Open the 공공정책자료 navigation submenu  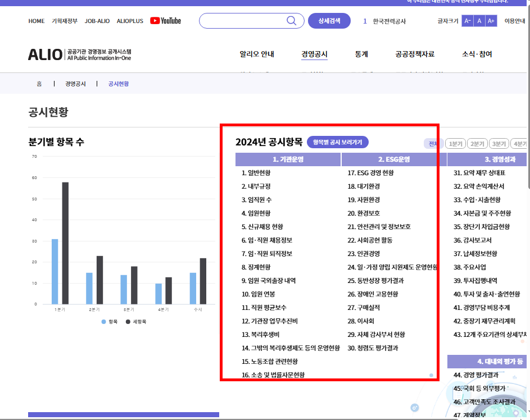tap(414, 55)
